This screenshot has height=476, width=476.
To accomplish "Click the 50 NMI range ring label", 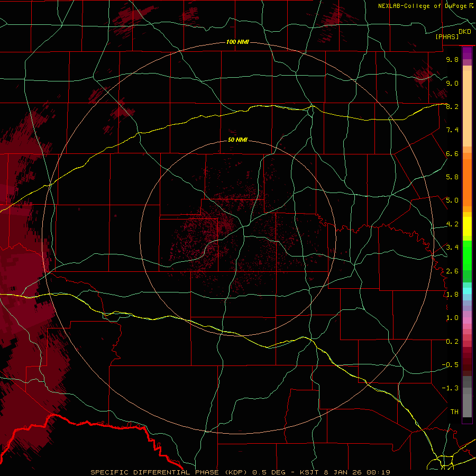I will point(237,140).
